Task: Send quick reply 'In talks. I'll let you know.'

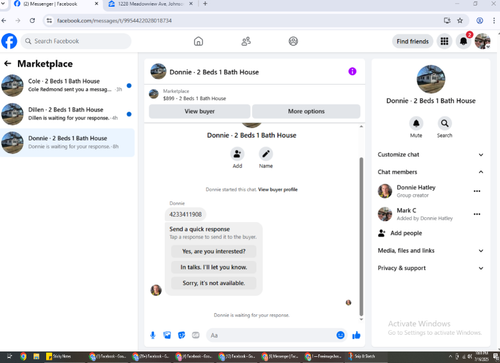Action: (x=214, y=267)
